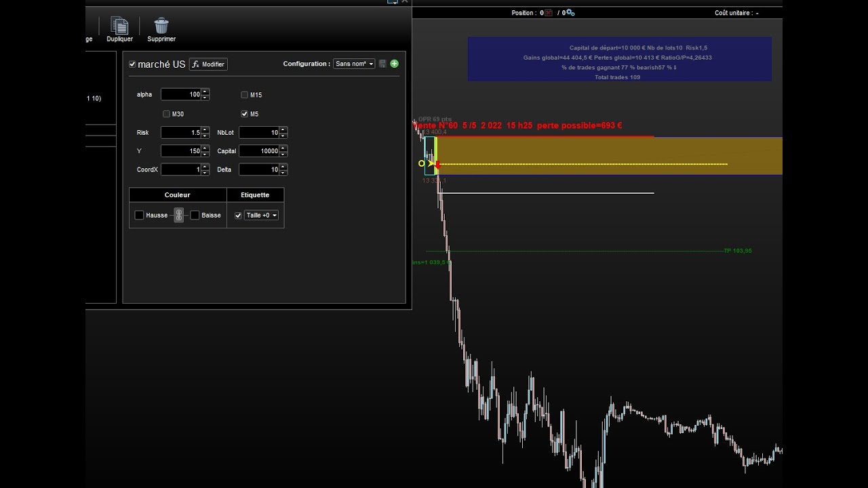Save the configuration with the disk icon
Viewport: 868px width, 488px height.
[x=382, y=64]
